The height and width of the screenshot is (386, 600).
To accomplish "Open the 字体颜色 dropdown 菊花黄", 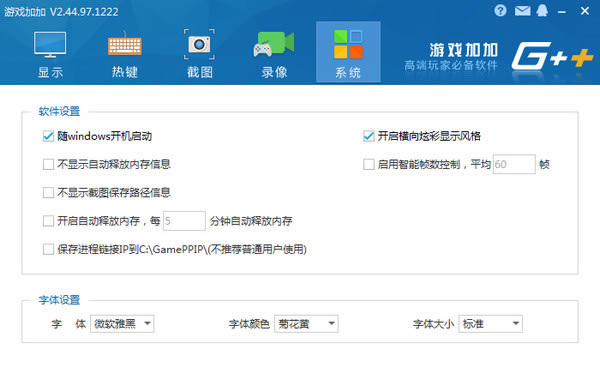I will [306, 324].
